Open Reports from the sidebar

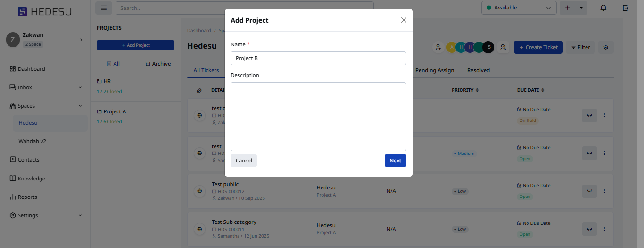(x=27, y=197)
